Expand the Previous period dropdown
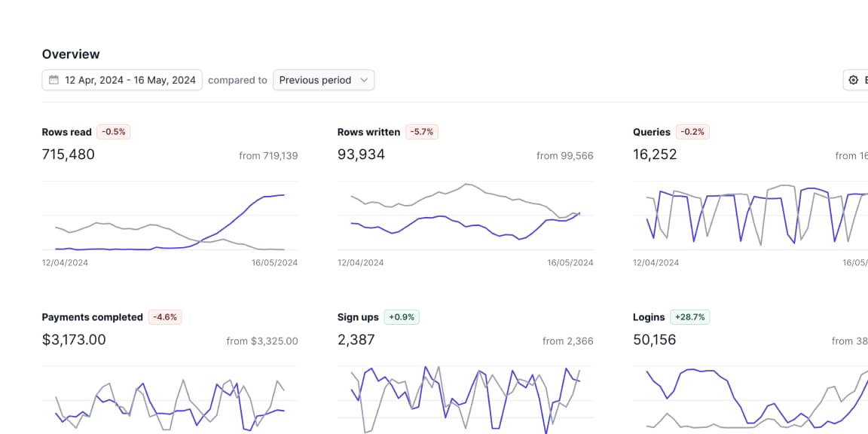Viewport: 868px width, 434px height. pos(323,80)
